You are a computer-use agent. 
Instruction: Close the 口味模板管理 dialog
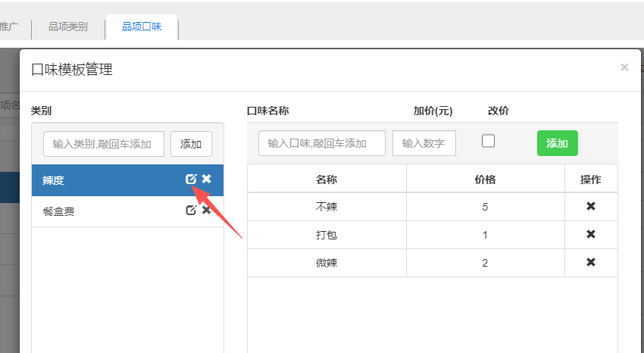pyautogui.click(x=624, y=67)
